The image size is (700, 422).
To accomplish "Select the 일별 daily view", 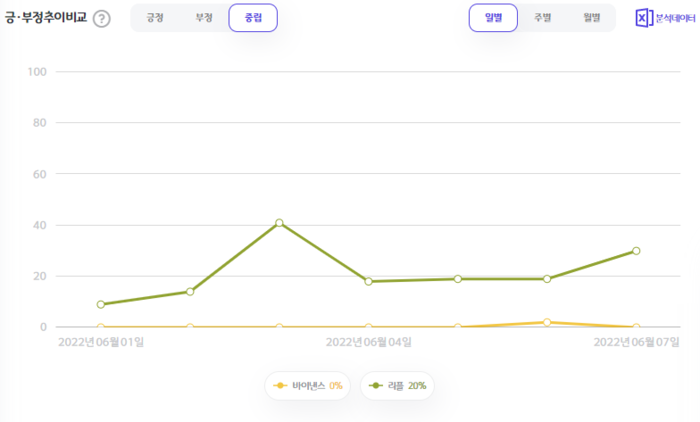I will (493, 18).
